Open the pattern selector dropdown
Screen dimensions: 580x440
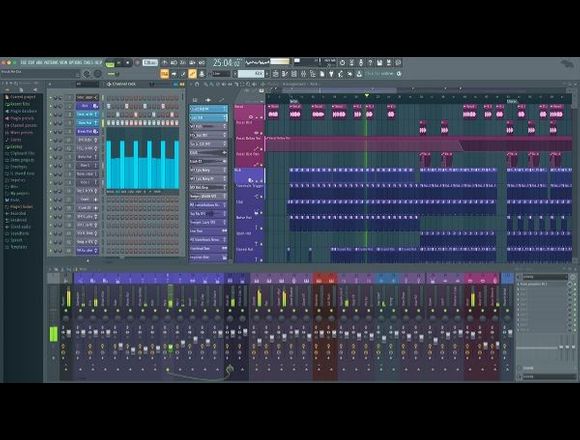click(x=251, y=74)
